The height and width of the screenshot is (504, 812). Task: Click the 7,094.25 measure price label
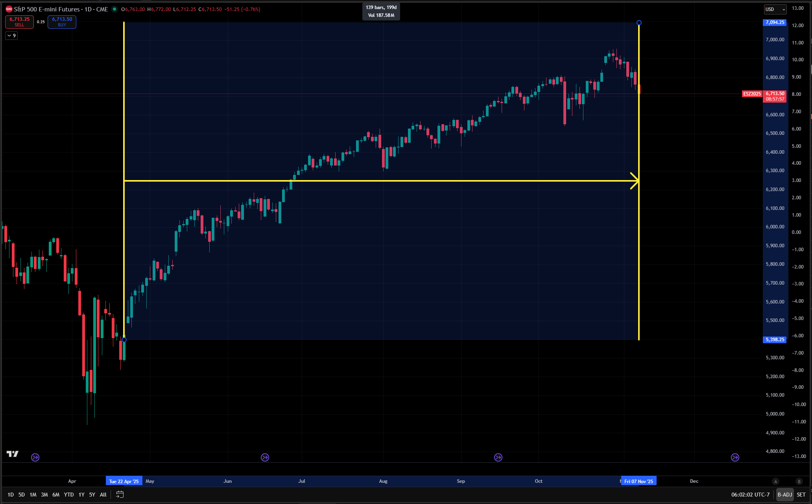click(x=775, y=22)
